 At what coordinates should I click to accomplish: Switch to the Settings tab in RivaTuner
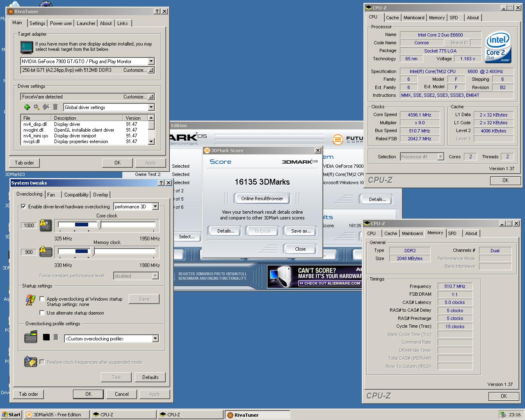[37, 23]
